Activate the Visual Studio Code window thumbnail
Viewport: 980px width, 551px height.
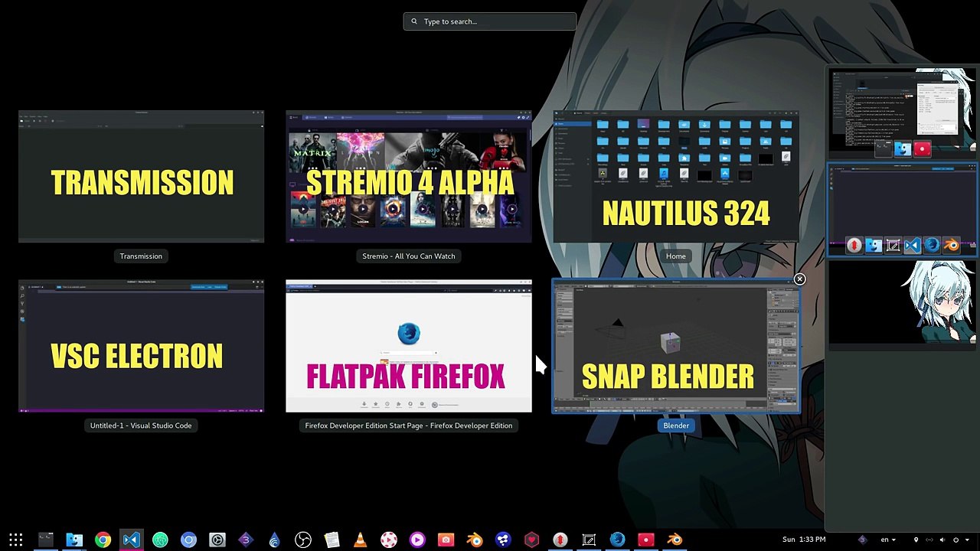click(x=141, y=347)
